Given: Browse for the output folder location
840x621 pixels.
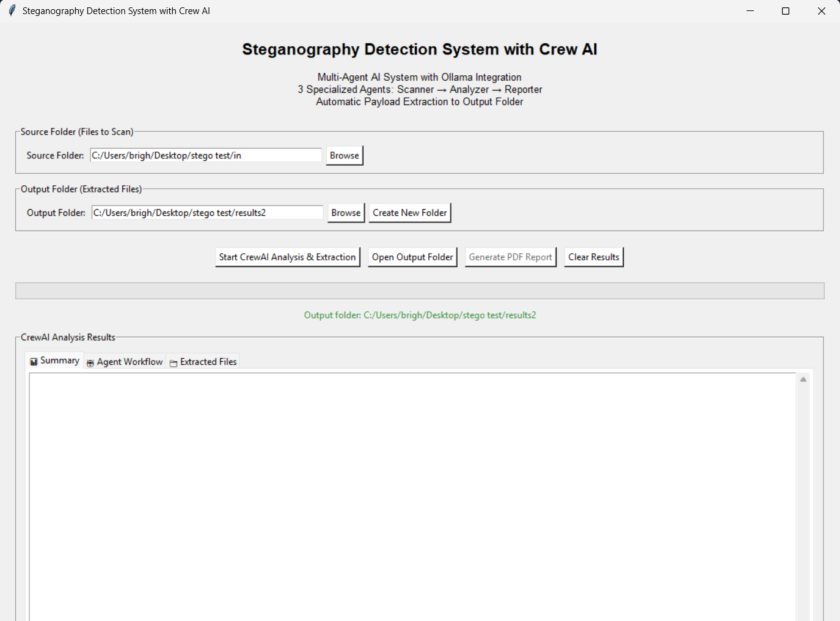Looking at the screenshot, I should pos(346,213).
